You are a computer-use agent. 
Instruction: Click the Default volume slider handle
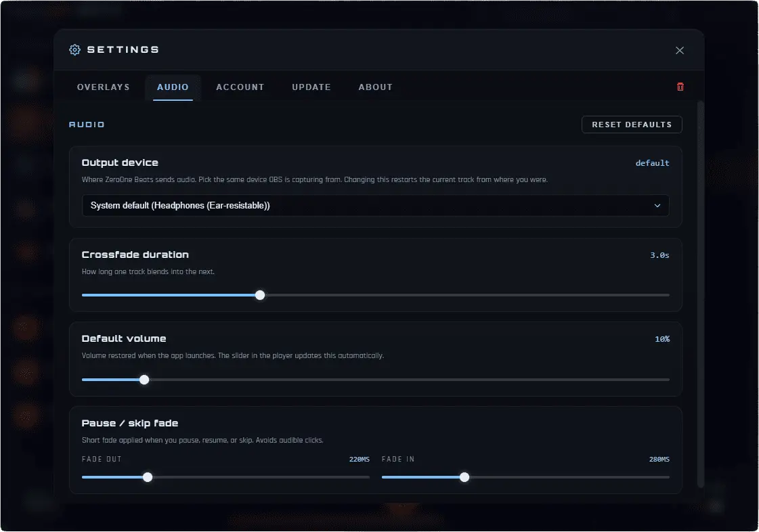coord(144,380)
